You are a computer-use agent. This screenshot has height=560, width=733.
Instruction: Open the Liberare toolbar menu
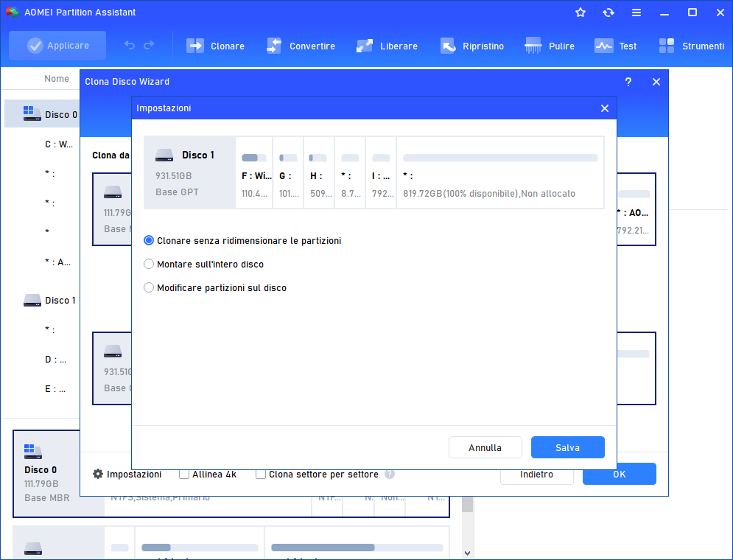(387, 46)
